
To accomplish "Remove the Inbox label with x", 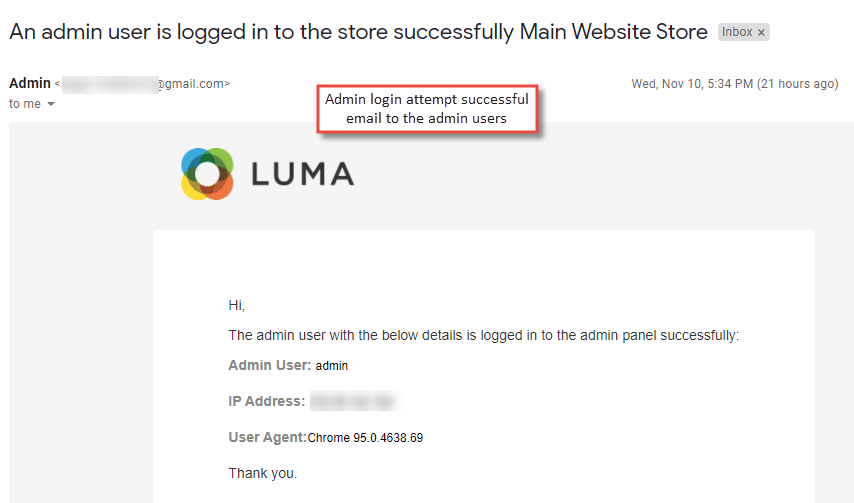I will (x=761, y=33).
